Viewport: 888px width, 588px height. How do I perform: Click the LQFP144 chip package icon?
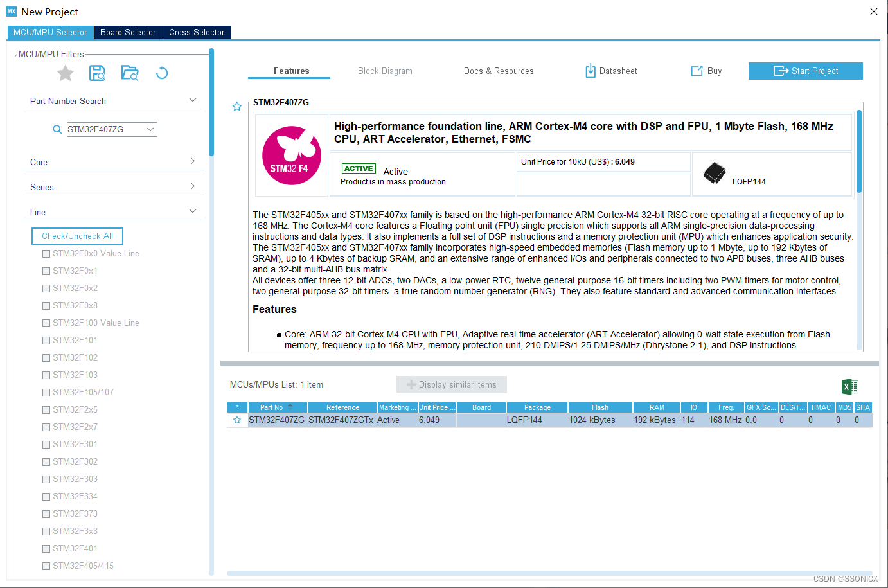coord(715,173)
